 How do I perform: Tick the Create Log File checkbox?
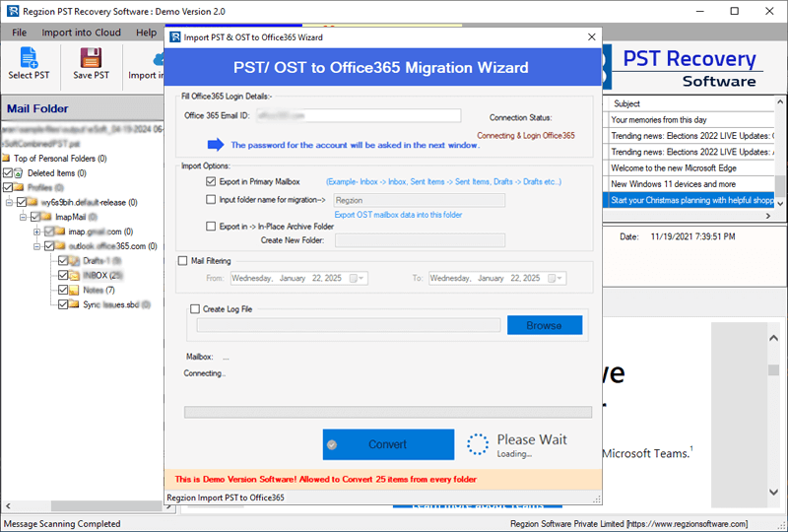point(195,308)
